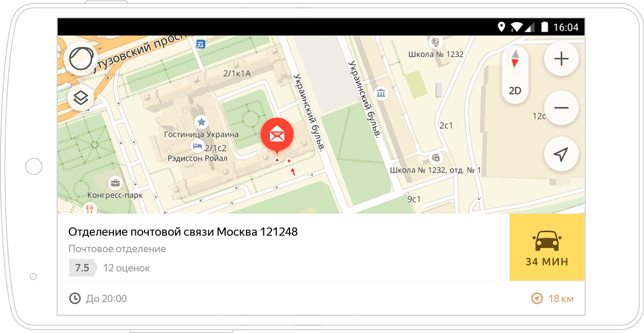Select the Школа № 1232 marker
644x333 pixels.
[x=435, y=42]
